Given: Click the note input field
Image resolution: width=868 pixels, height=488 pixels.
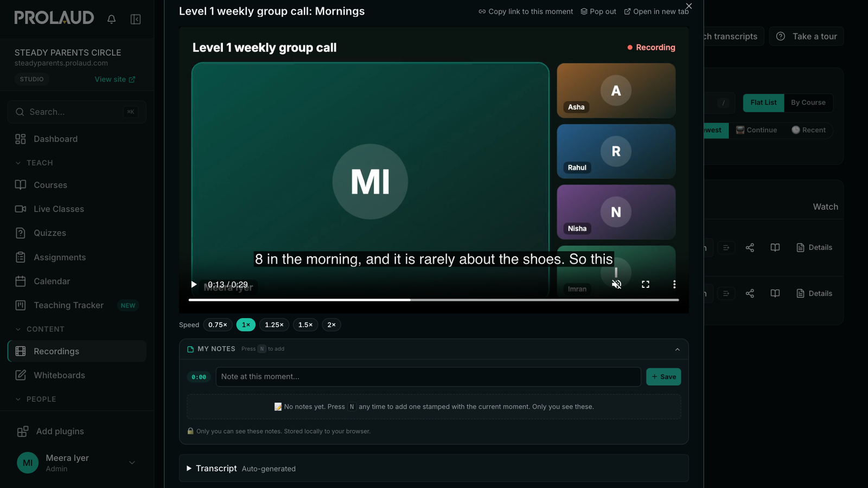Looking at the screenshot, I should [x=428, y=376].
